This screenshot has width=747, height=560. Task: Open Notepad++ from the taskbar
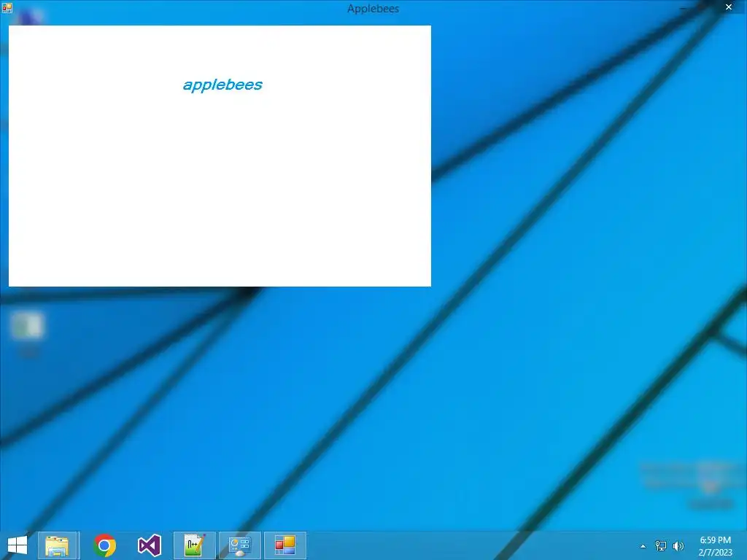pos(194,545)
